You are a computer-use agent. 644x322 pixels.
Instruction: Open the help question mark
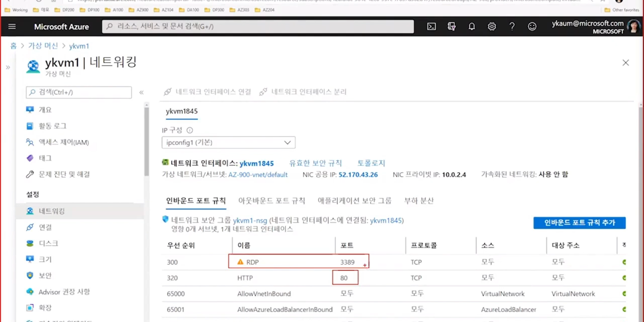coord(512,26)
